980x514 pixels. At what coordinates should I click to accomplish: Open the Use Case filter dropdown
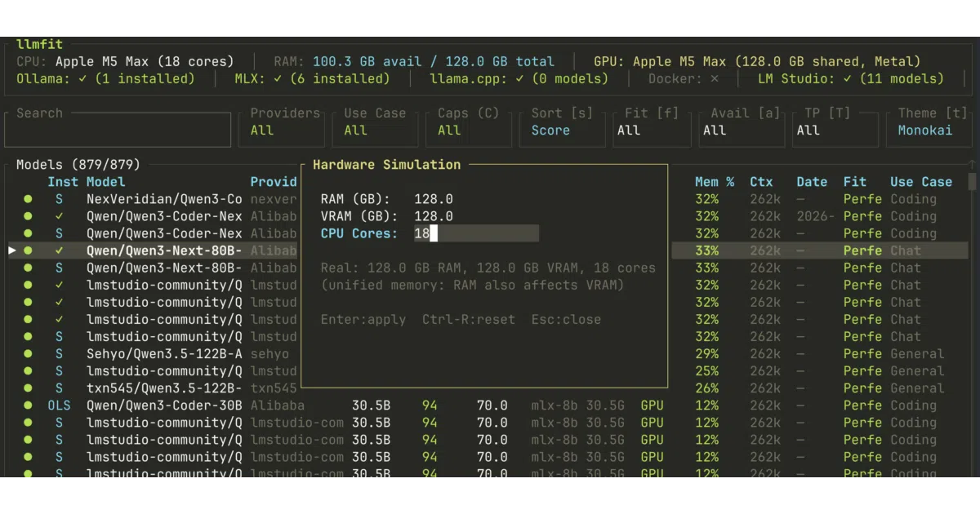point(375,130)
